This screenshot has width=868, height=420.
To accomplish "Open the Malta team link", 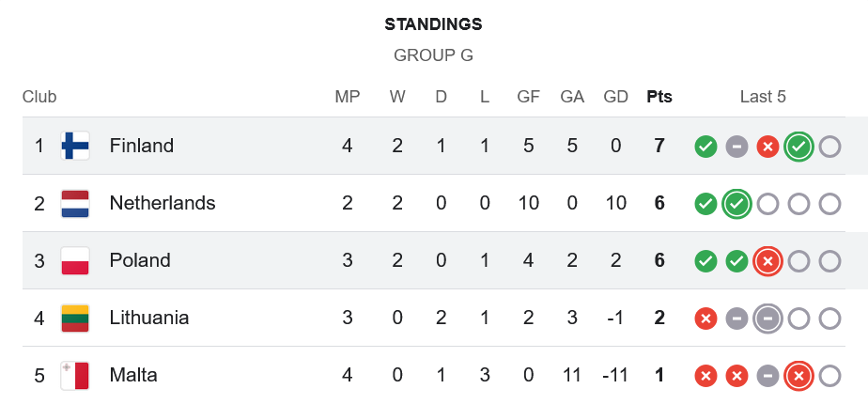I will 133,375.
